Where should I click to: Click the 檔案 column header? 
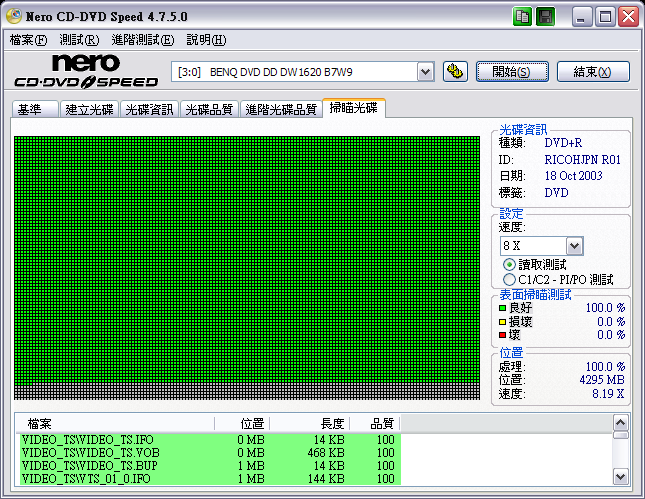pos(115,423)
